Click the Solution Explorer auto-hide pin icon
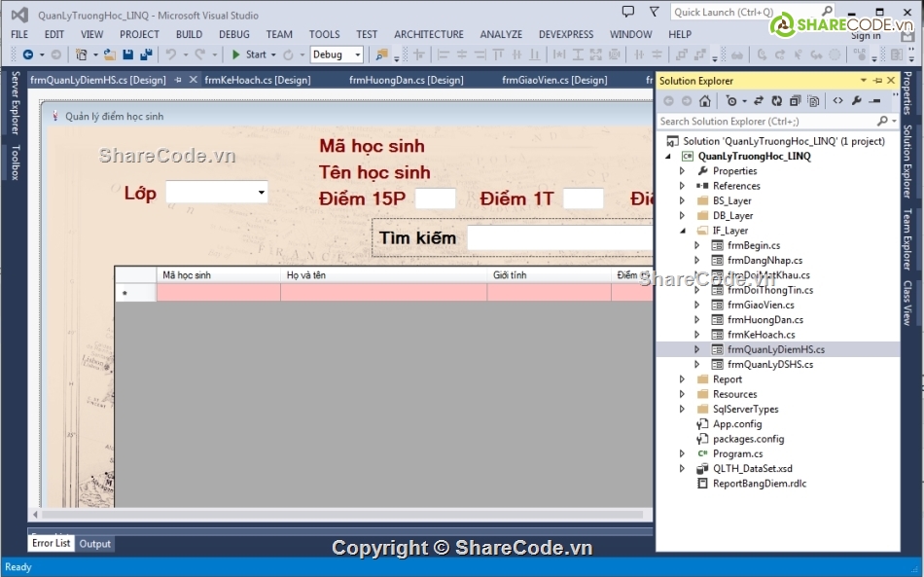The width and height of the screenshot is (924, 577). (x=877, y=80)
